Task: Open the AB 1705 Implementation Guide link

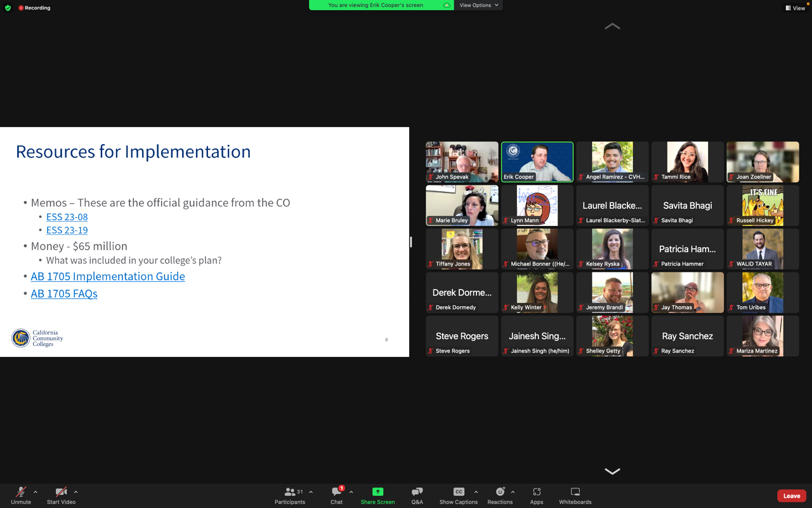Action: 108,276
